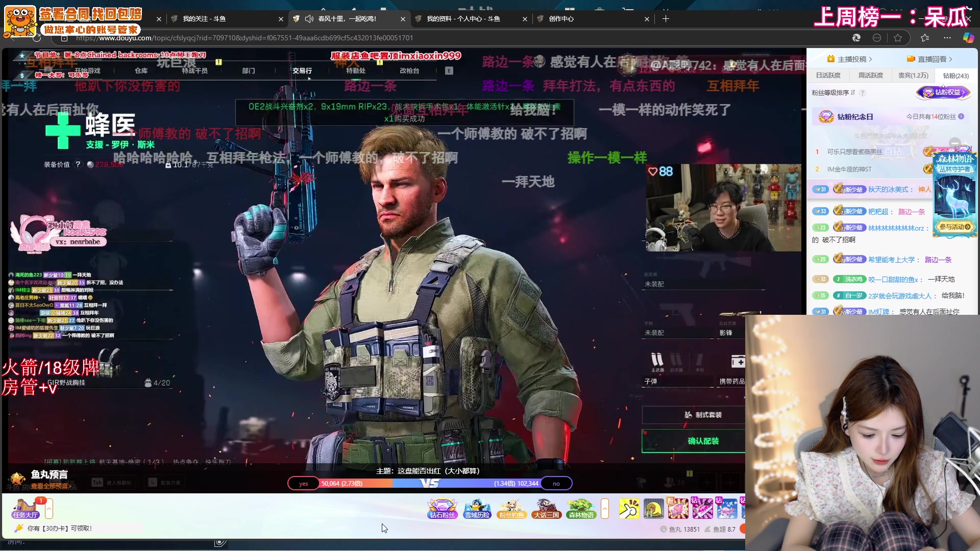This screenshot has width=980, height=551.
Task: Click the arrow circle beside 今日共有14位粉丝
Action: pyautogui.click(x=961, y=117)
